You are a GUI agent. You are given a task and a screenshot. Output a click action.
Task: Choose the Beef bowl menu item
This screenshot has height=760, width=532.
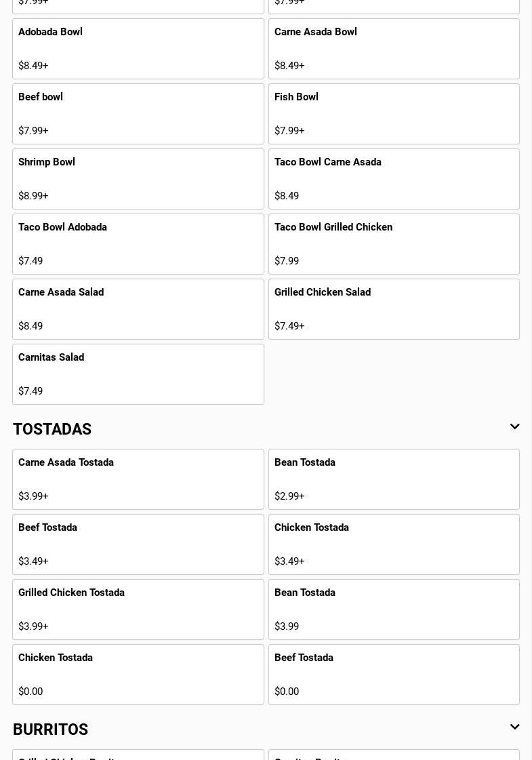coord(138,114)
